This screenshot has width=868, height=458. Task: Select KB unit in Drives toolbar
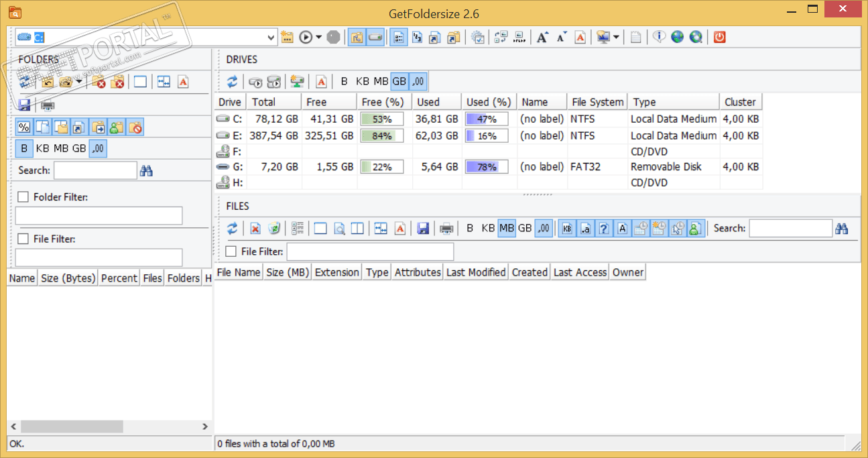click(363, 82)
